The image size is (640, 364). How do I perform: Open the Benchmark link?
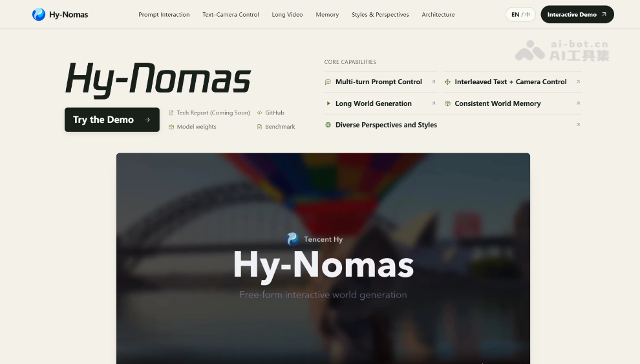[280, 127]
